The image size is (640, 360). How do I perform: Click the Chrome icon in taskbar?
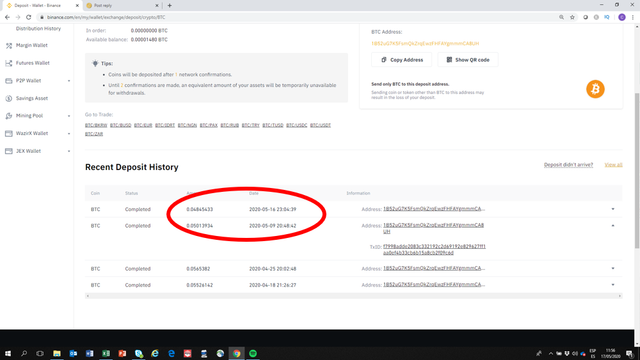(237, 353)
